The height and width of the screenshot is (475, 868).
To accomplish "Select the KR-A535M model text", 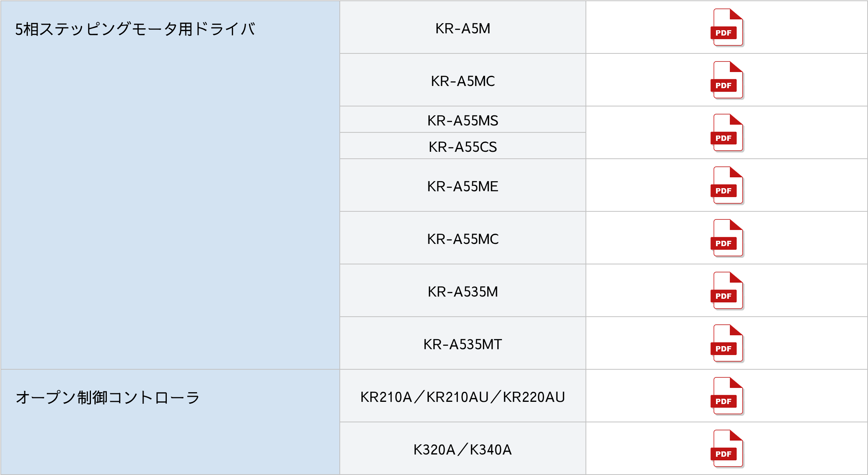I will pyautogui.click(x=462, y=292).
